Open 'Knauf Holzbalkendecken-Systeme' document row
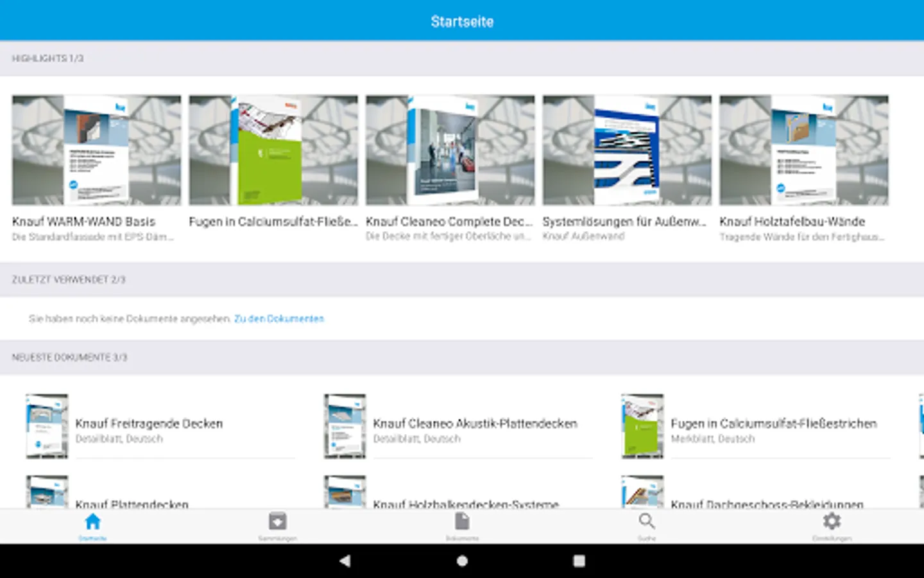Image resolution: width=924 pixels, height=578 pixels. pyautogui.click(x=458, y=493)
